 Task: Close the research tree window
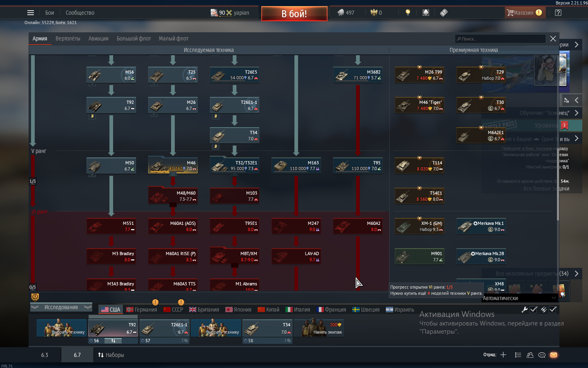click(x=553, y=38)
